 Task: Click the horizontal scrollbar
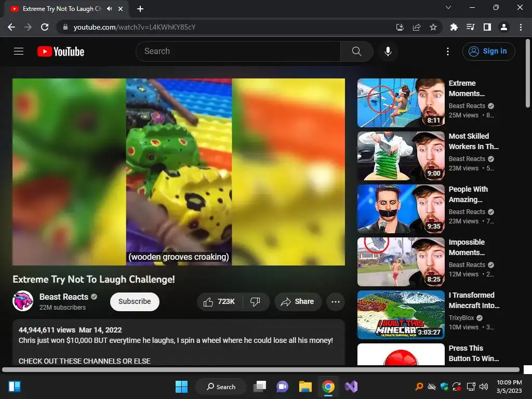tap(261, 369)
